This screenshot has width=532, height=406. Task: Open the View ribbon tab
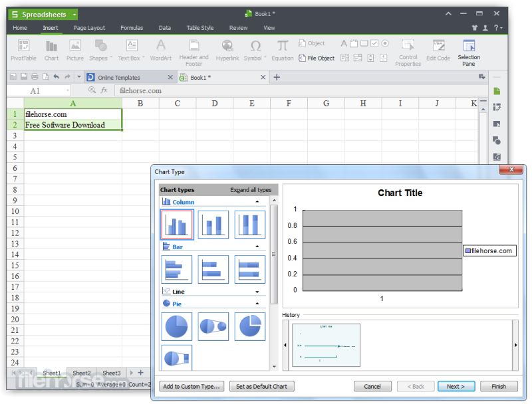(x=269, y=28)
